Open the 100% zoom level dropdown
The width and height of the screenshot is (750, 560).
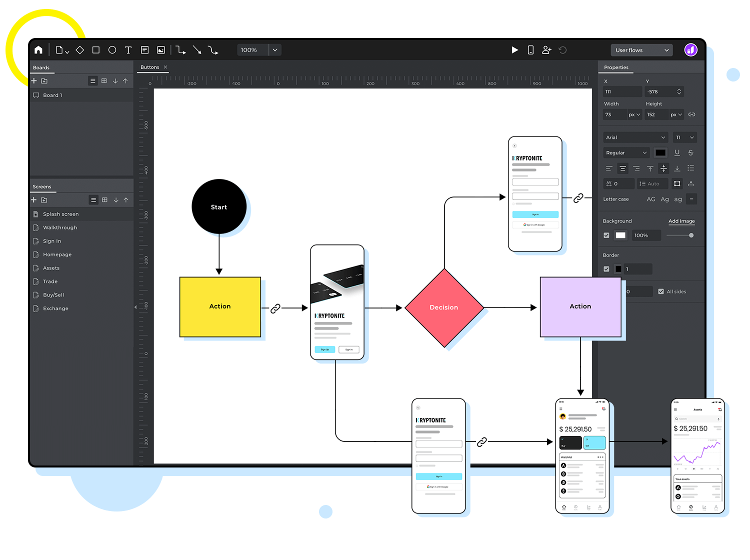pyautogui.click(x=275, y=50)
